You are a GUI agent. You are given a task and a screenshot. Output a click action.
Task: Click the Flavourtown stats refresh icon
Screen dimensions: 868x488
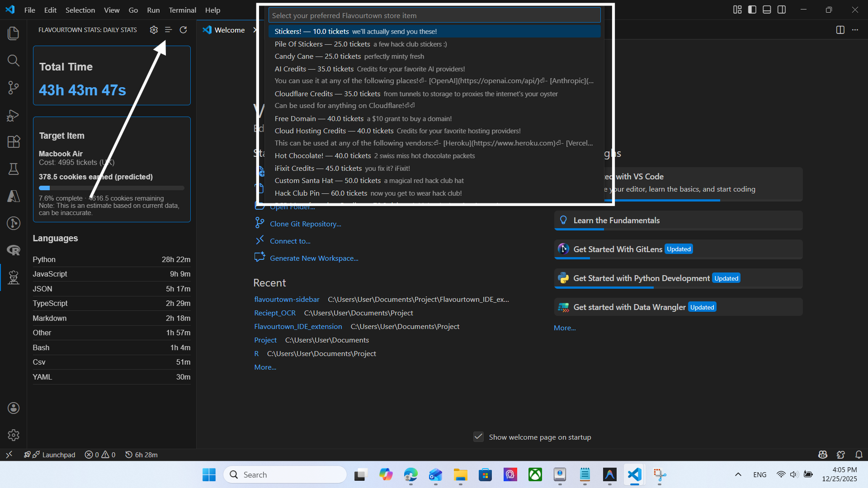click(183, 30)
